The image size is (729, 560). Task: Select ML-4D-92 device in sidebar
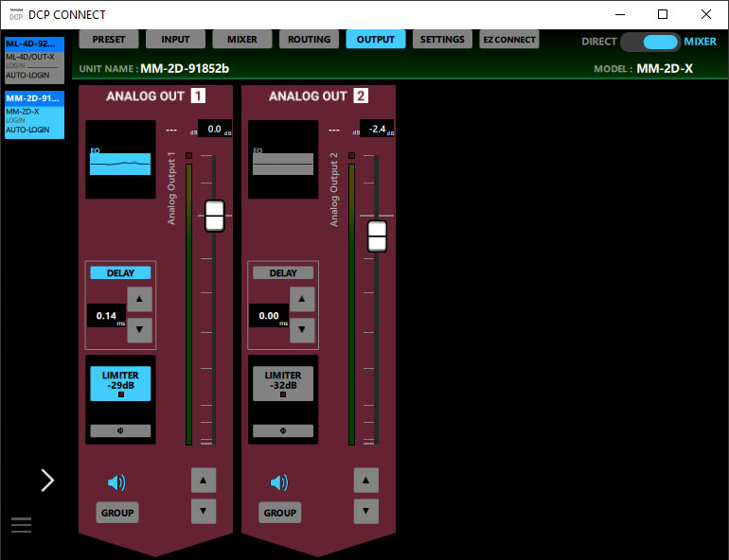coord(34,61)
